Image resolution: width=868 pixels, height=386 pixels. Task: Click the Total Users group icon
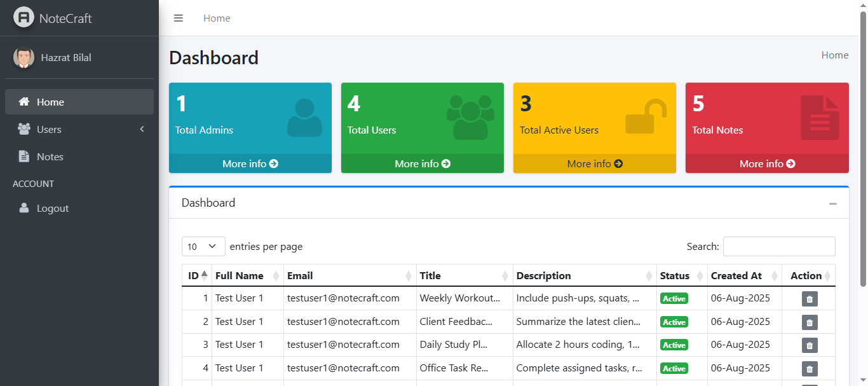coord(470,117)
